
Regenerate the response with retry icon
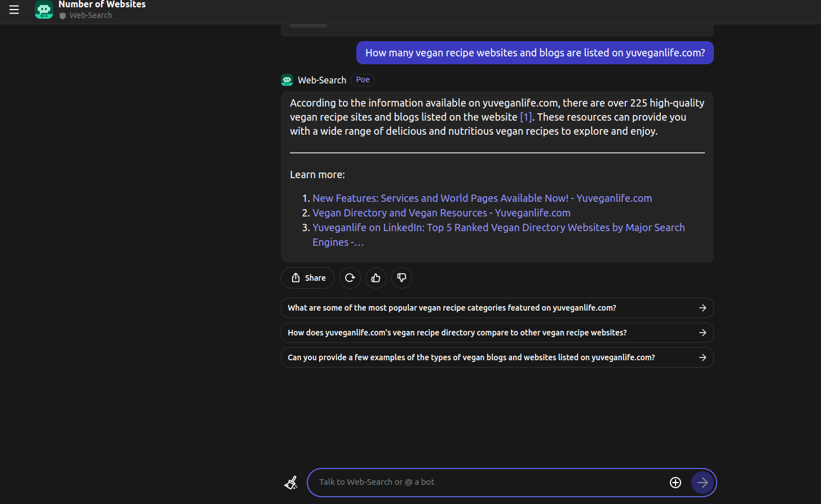click(x=350, y=278)
